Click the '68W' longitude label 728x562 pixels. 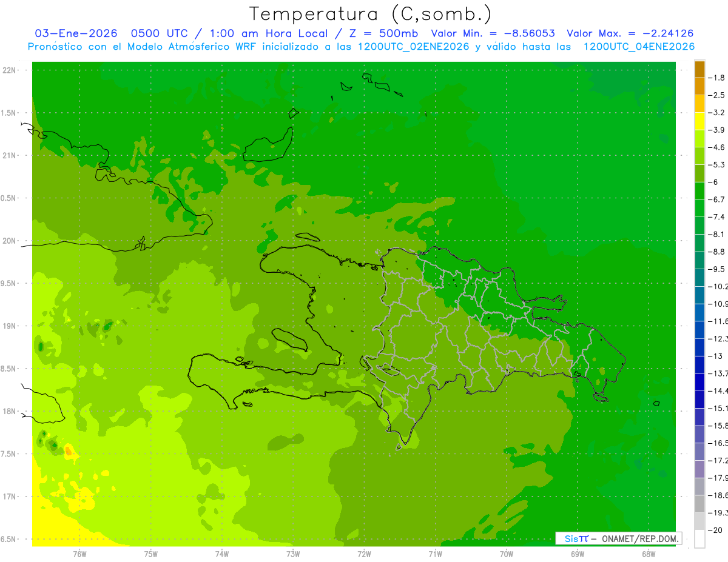[x=649, y=553]
